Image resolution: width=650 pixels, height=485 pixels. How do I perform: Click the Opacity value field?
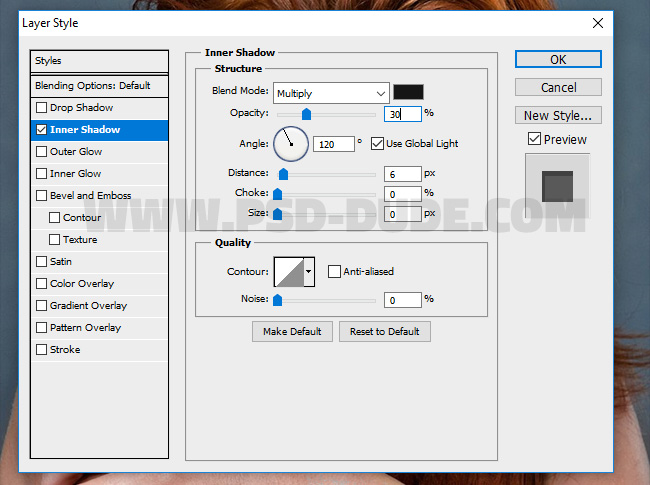pyautogui.click(x=403, y=114)
